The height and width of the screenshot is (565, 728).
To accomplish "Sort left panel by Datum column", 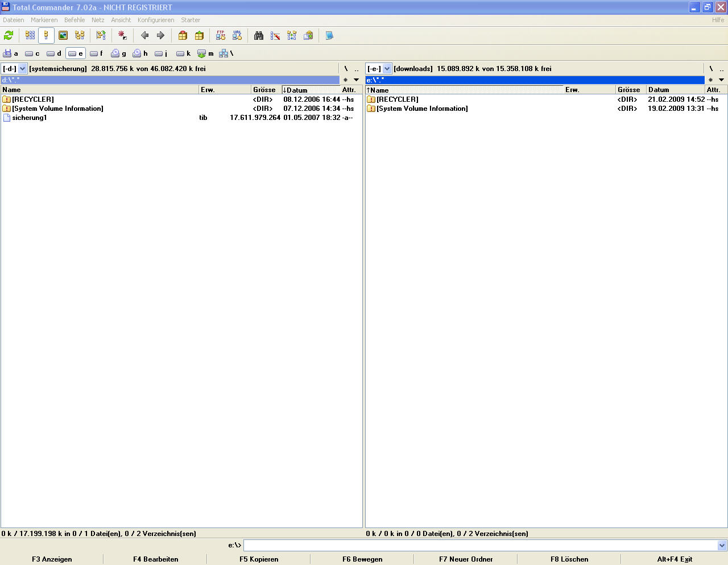I will click(x=311, y=90).
